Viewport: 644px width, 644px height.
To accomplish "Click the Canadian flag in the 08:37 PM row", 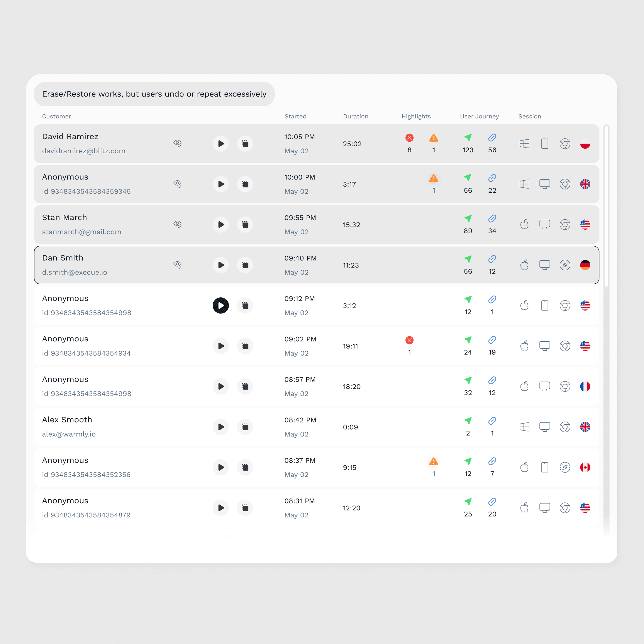I will [x=585, y=467].
